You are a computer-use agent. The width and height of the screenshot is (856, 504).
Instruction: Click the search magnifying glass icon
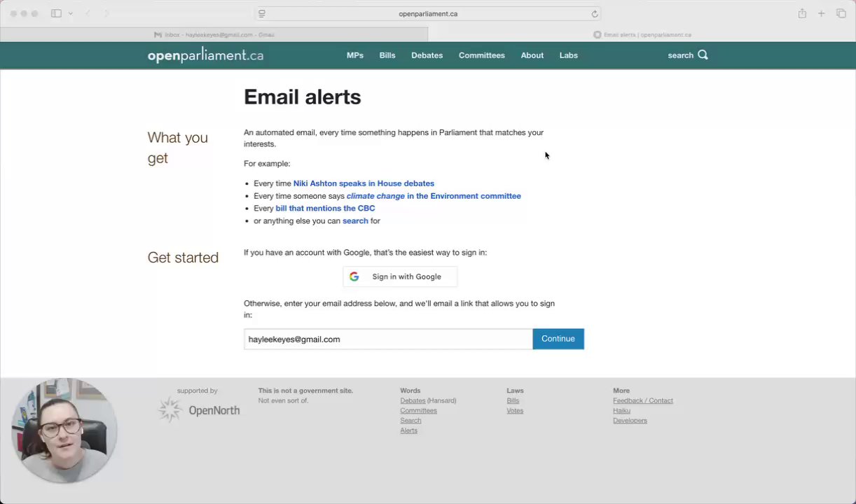(703, 55)
